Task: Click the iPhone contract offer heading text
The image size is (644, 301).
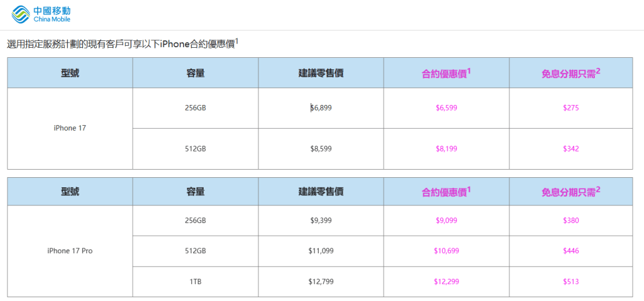Action: pyautogui.click(x=123, y=44)
